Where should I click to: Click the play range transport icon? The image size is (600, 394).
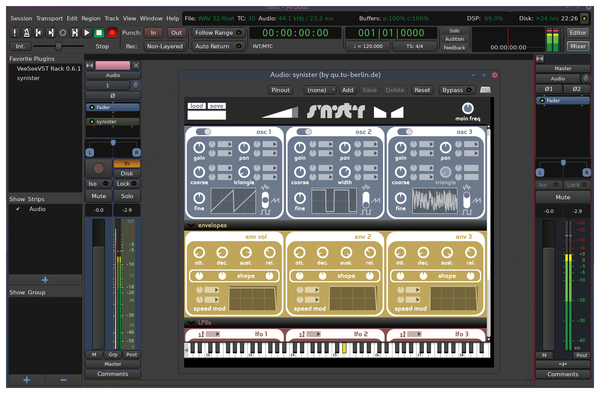pos(75,33)
